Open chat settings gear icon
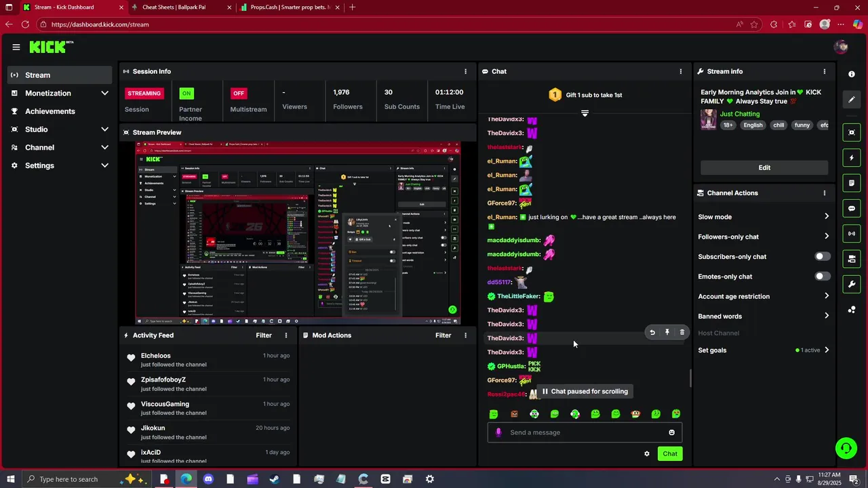 (647, 454)
